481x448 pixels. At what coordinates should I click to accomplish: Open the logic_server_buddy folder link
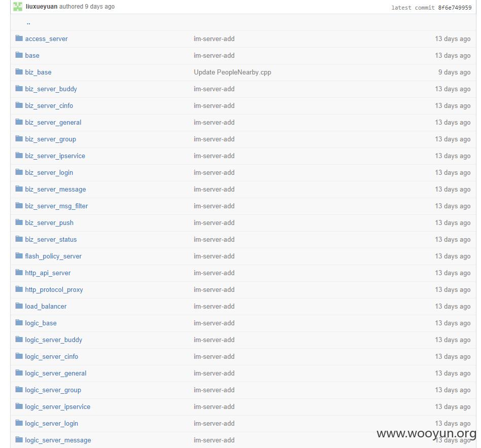pyautogui.click(x=54, y=340)
